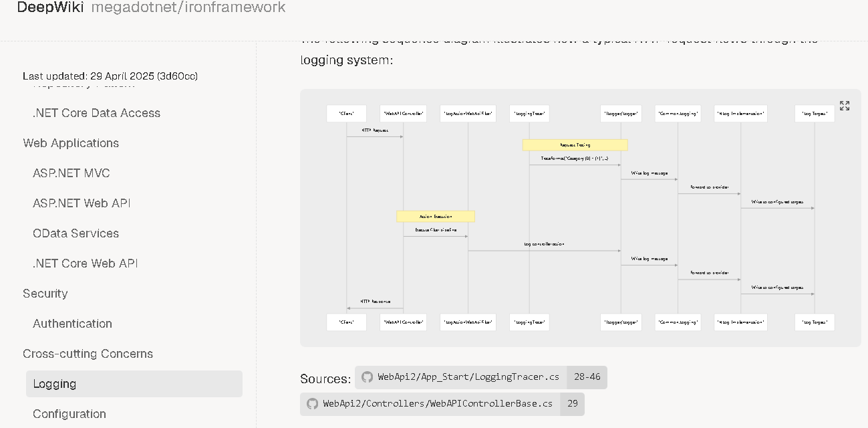This screenshot has height=428, width=868.
Task: Click the Sources label
Action: coord(325,379)
